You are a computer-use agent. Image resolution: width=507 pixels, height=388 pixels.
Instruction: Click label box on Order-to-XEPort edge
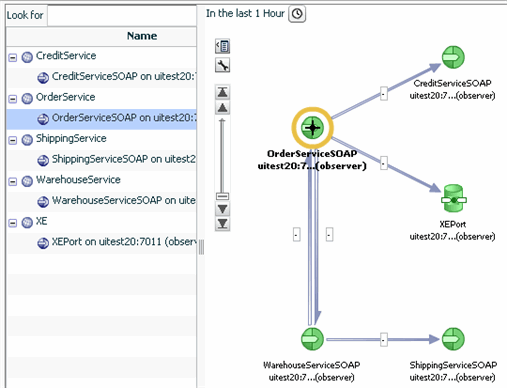point(384,163)
